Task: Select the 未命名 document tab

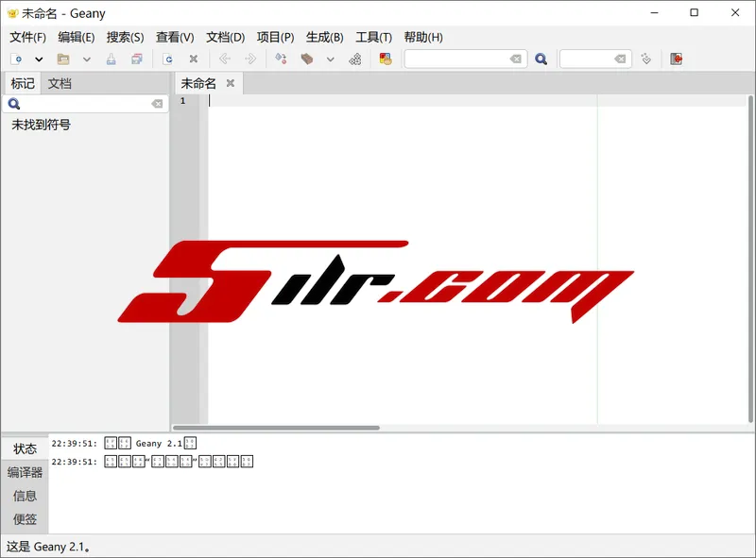Action: tap(198, 83)
